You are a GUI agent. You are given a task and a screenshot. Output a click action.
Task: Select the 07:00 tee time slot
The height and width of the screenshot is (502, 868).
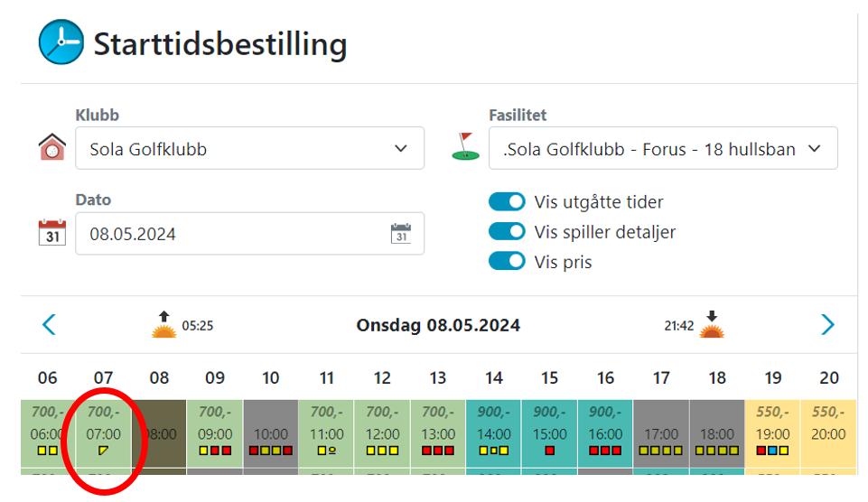click(x=104, y=433)
